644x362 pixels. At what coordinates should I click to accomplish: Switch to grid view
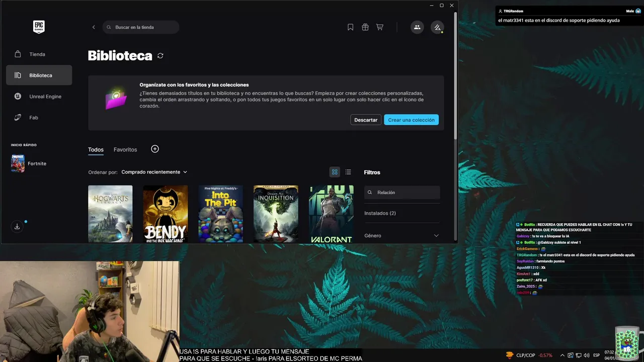335,172
